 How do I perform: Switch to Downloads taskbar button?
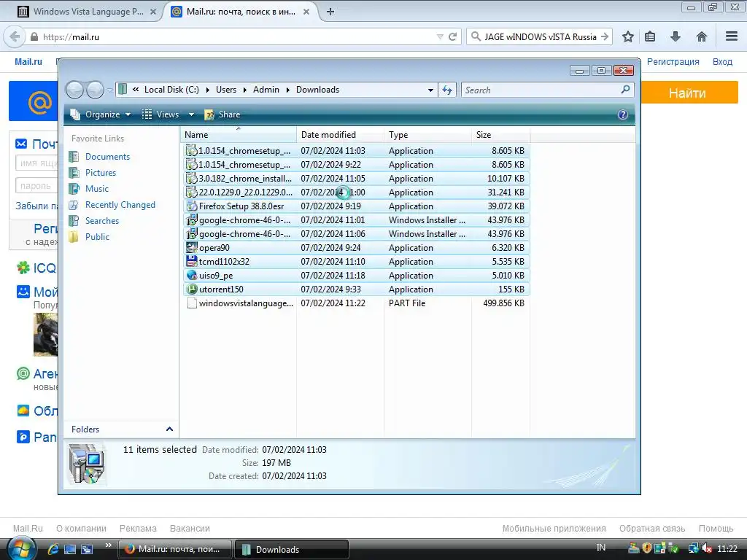(x=291, y=549)
